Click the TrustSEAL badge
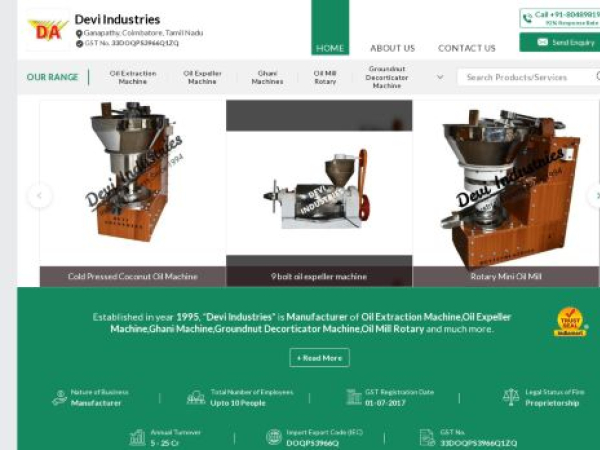600x450 pixels. point(570,322)
